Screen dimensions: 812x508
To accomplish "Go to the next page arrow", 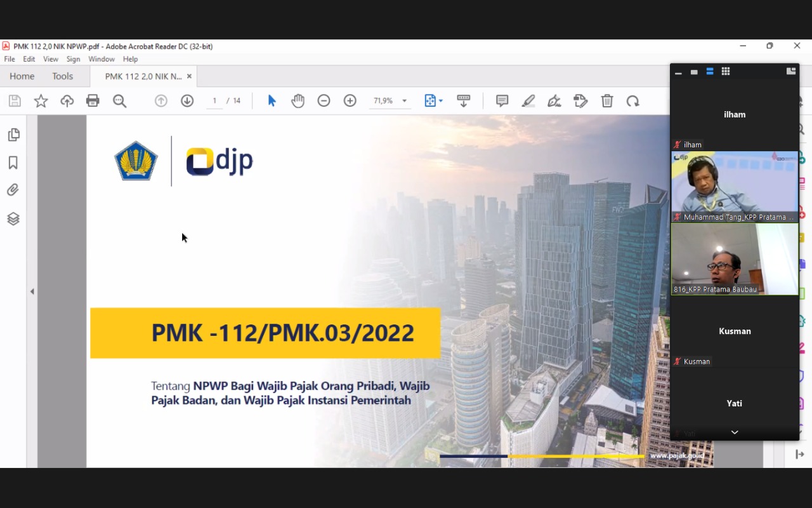I will coord(187,101).
